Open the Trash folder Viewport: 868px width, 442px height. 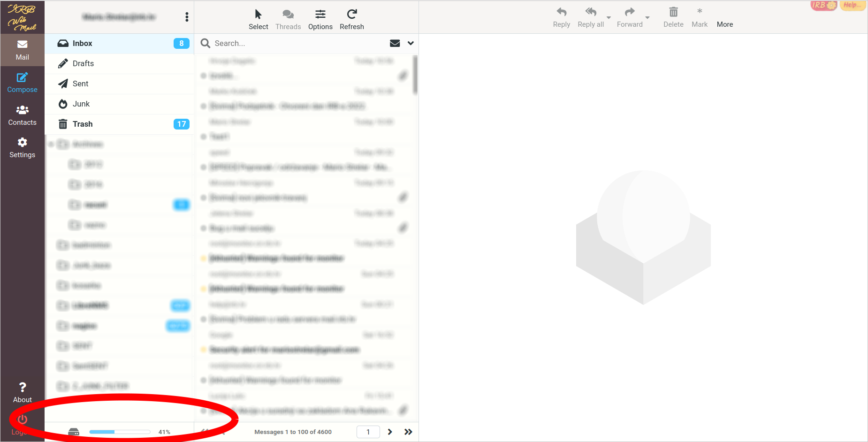[83, 124]
